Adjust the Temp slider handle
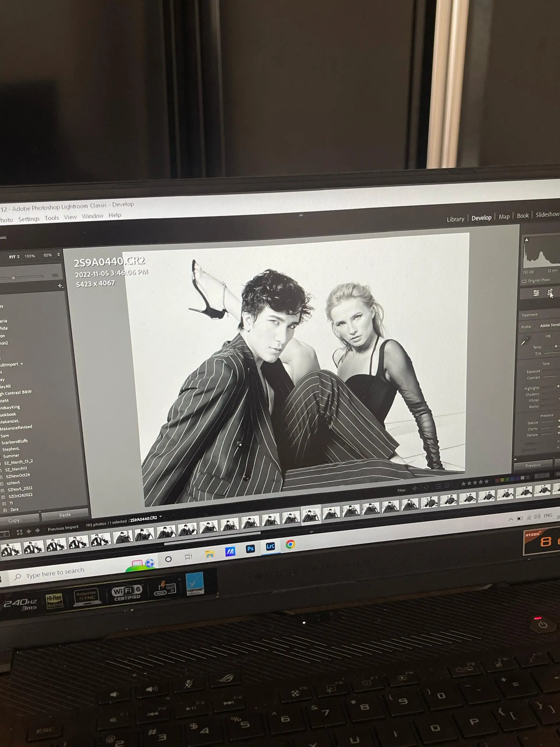560x747 pixels. [556, 346]
